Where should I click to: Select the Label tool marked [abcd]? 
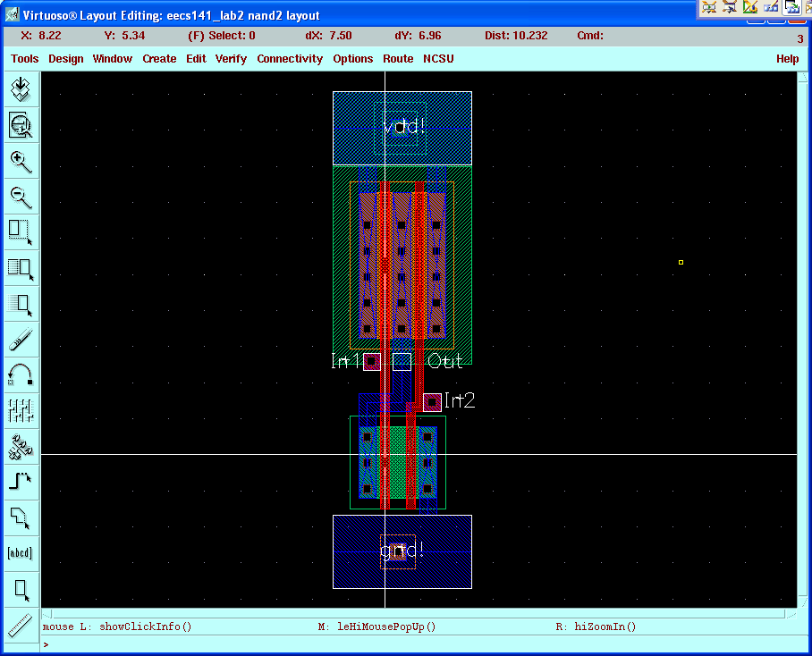coord(21,552)
